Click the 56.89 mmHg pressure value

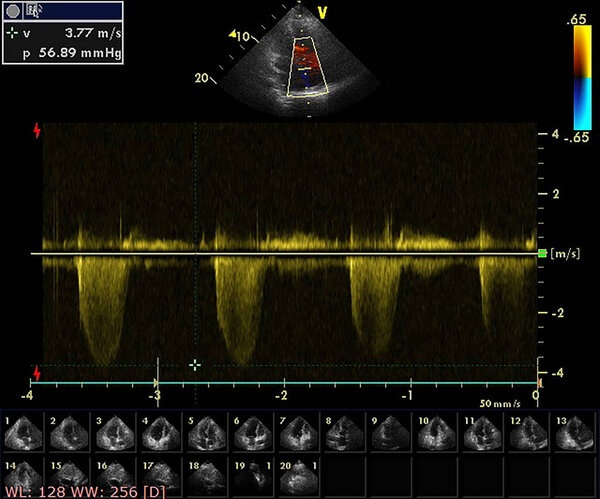pos(80,52)
